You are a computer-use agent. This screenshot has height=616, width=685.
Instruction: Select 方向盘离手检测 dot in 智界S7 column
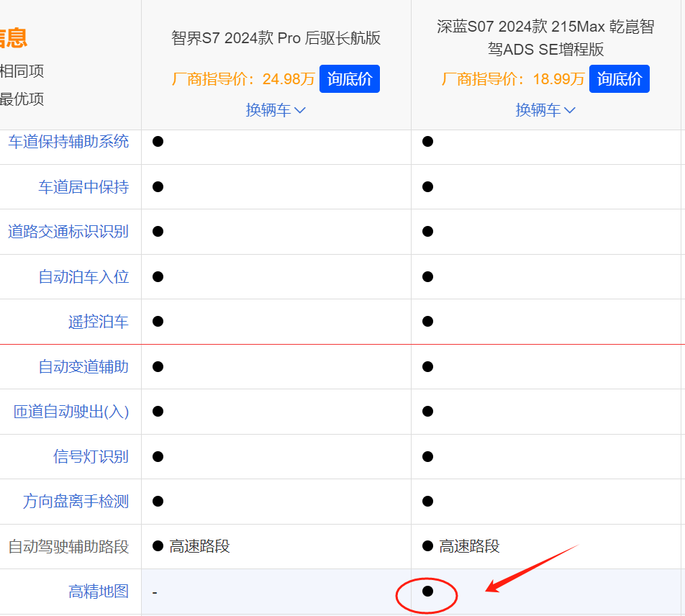(x=158, y=501)
